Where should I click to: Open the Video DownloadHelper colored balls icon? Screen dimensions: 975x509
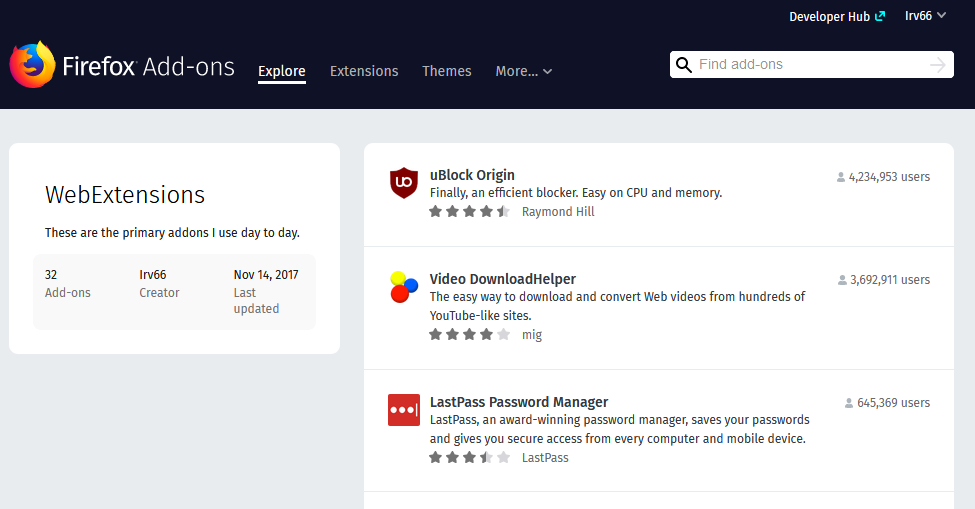point(404,287)
